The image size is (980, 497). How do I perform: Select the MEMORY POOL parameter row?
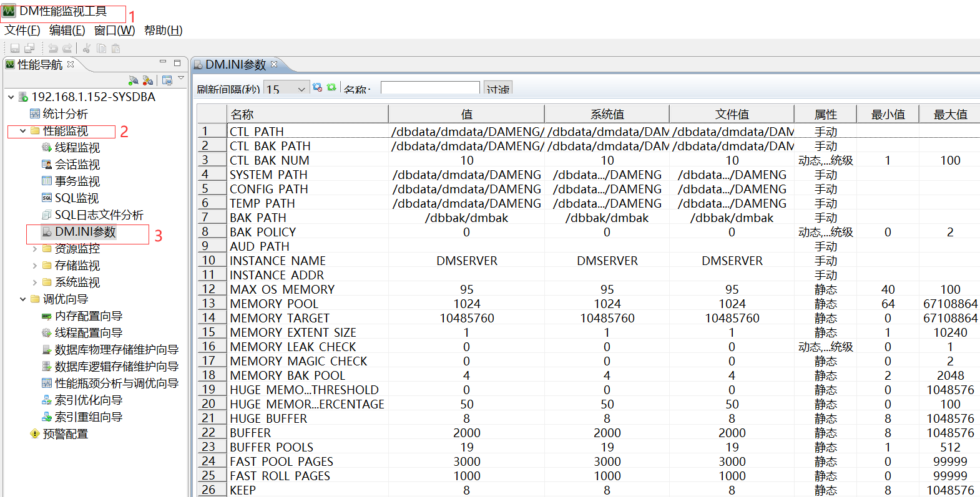[x=588, y=304]
